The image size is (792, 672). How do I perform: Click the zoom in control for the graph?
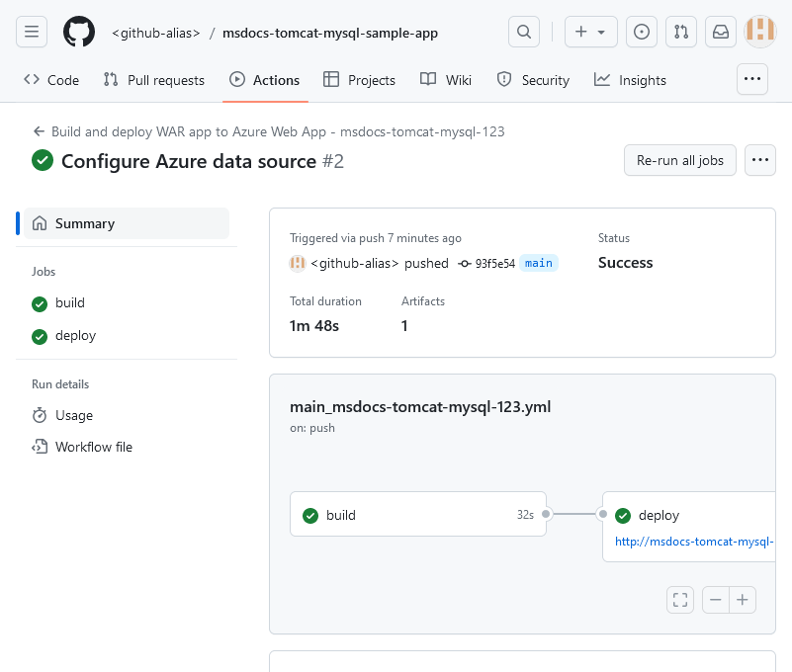click(743, 600)
